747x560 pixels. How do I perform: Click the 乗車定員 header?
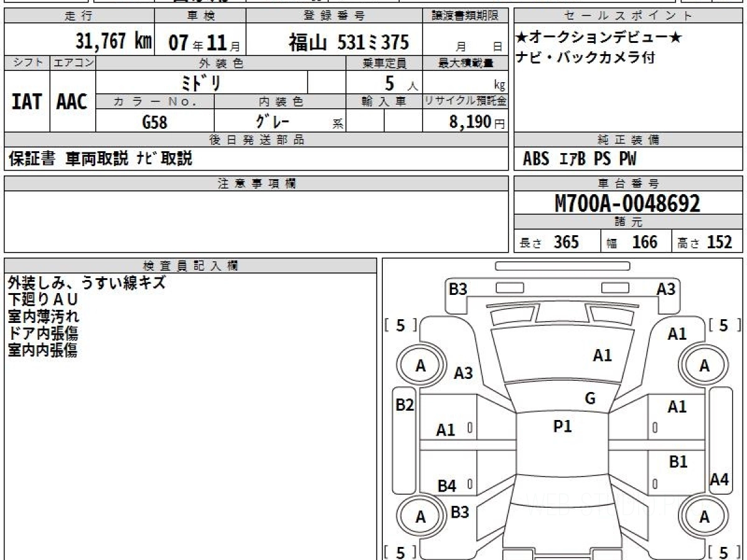point(384,63)
